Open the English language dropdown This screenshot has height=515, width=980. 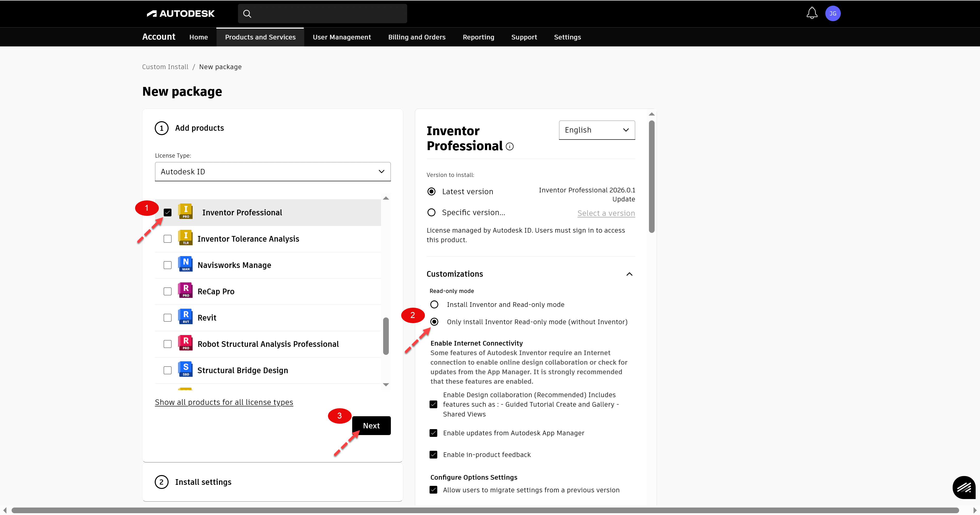coord(597,130)
